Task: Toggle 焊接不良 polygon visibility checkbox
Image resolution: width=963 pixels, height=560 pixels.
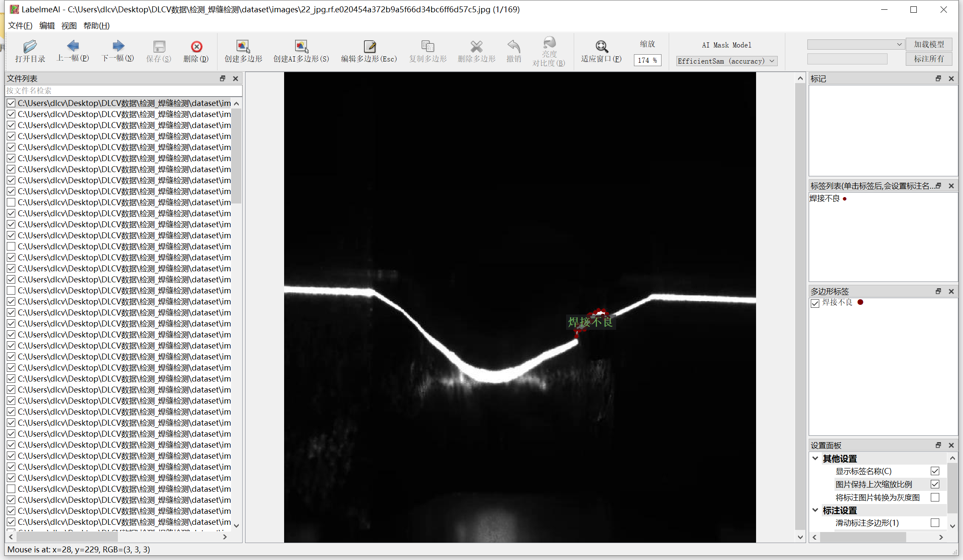Action: [815, 303]
